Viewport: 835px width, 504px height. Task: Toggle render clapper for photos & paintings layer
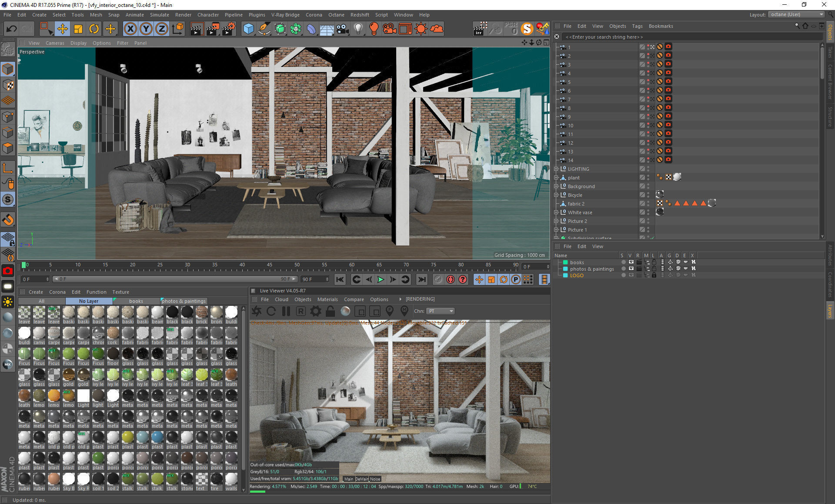coord(638,269)
